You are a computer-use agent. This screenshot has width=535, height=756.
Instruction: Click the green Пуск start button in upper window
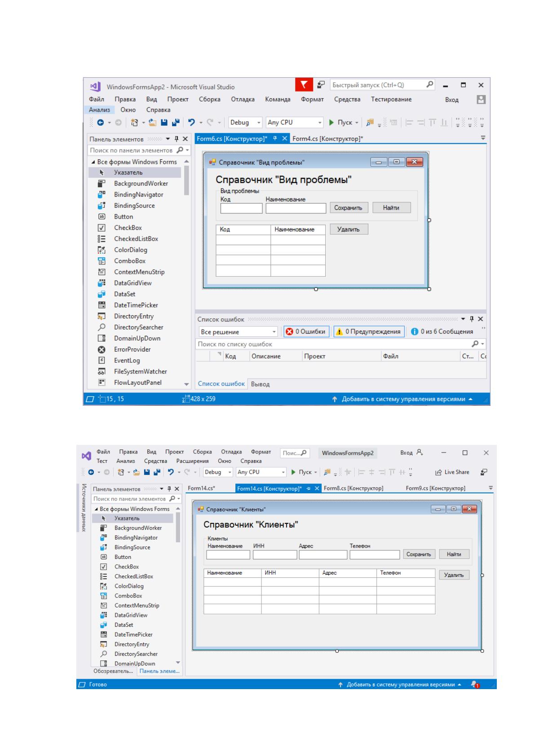pyautogui.click(x=341, y=122)
